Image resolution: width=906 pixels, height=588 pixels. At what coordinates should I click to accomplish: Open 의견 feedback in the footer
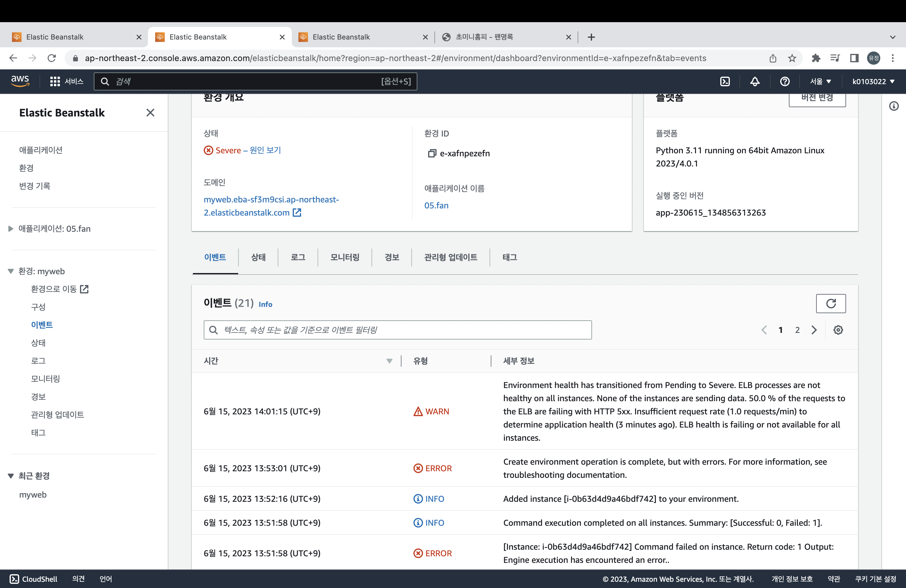click(78, 579)
